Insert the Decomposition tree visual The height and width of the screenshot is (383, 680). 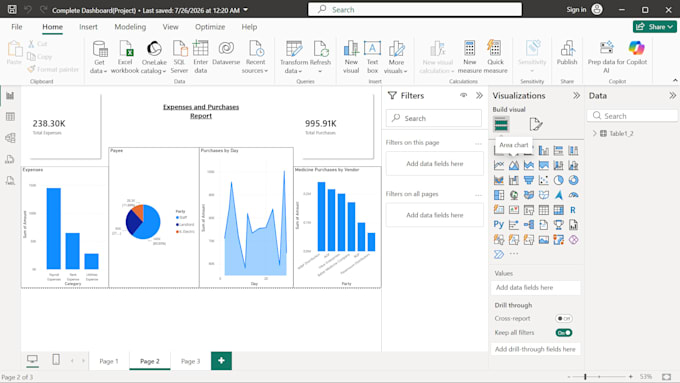pyautogui.click(x=529, y=225)
